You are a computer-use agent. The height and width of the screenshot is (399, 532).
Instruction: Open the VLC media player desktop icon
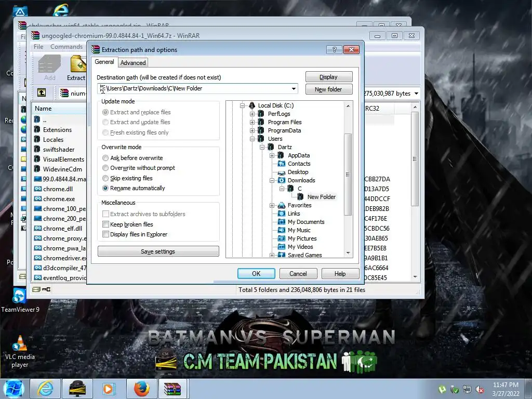point(20,351)
